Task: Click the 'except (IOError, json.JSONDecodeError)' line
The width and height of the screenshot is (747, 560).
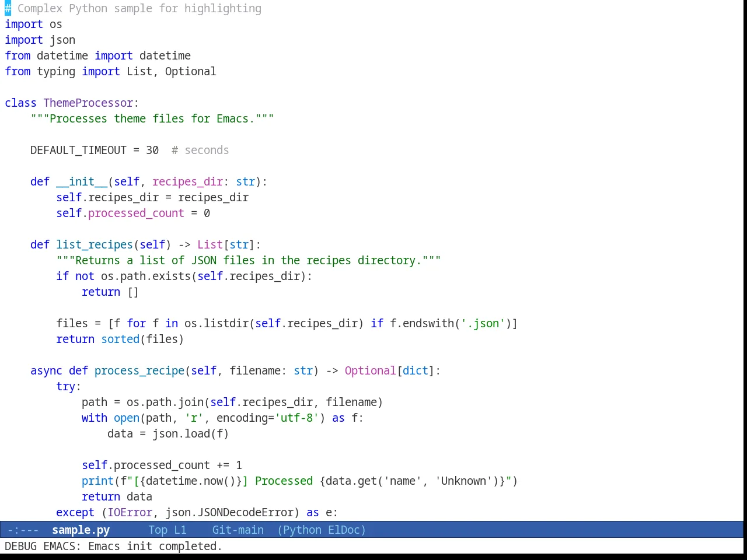Action: point(197,513)
